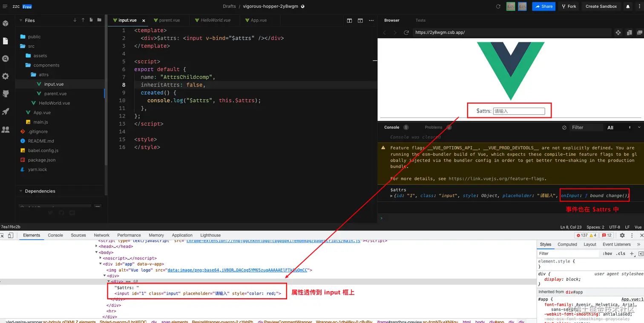Image resolution: width=644 pixels, height=323 pixels.
Task: Click the Drafts breadcrumb link
Action: pos(229,6)
